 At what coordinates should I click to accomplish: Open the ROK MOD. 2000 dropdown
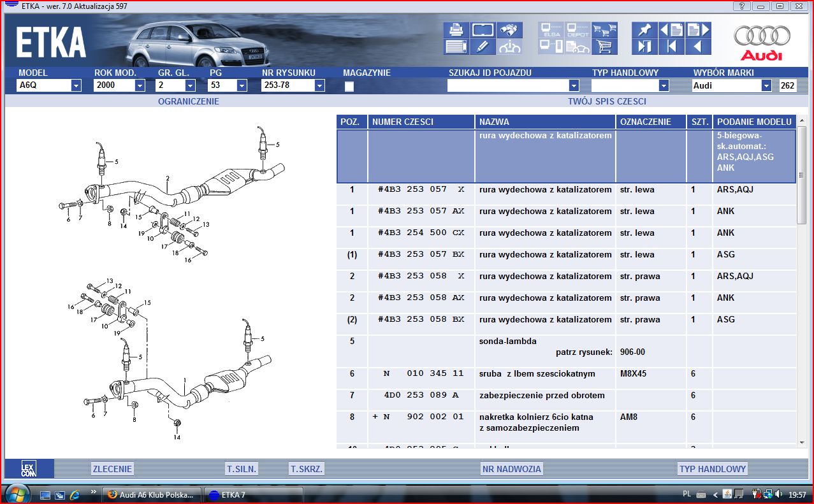tap(140, 85)
